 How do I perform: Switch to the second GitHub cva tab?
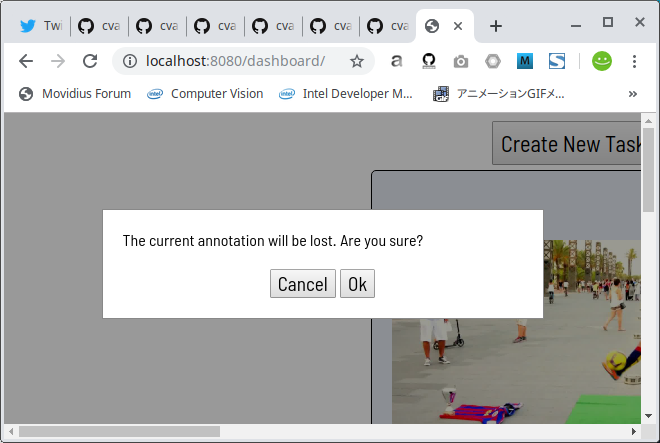[x=157, y=26]
